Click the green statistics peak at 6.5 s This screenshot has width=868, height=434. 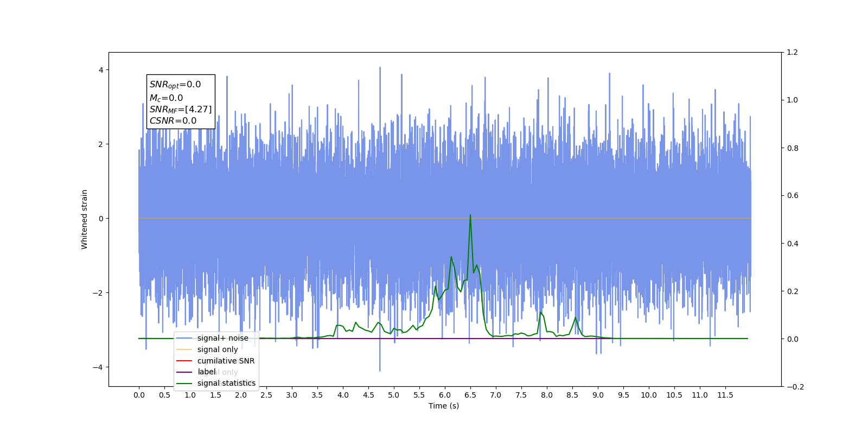point(470,215)
